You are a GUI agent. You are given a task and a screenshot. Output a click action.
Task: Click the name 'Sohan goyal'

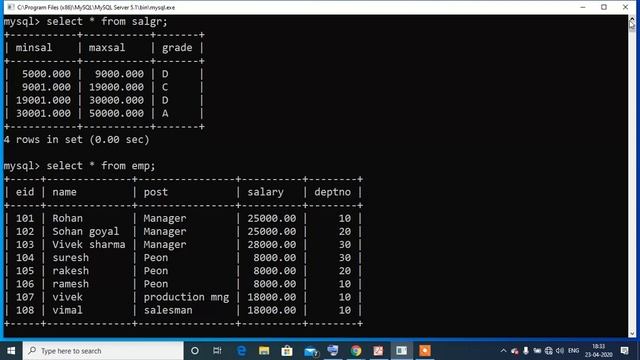[86, 232]
